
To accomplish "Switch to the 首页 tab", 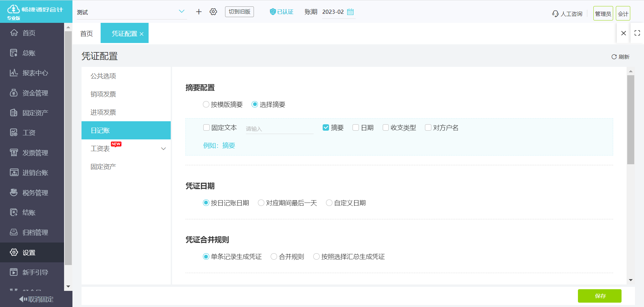I will coord(86,33).
